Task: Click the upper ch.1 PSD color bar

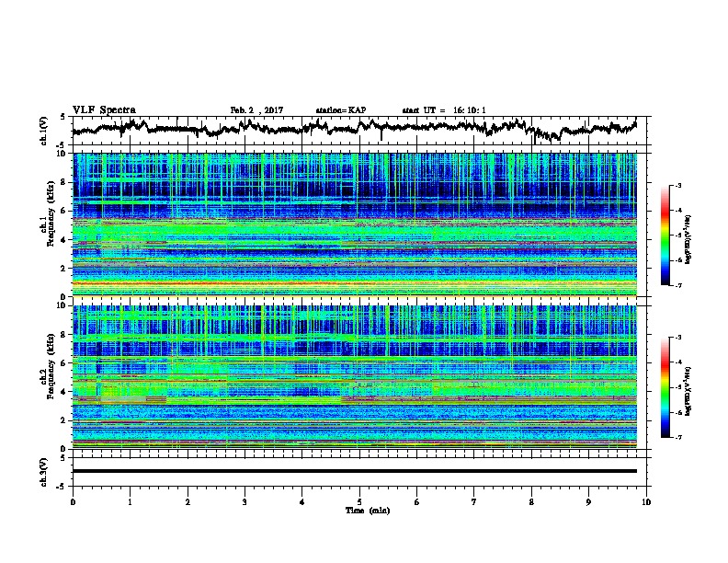Action: (x=665, y=236)
